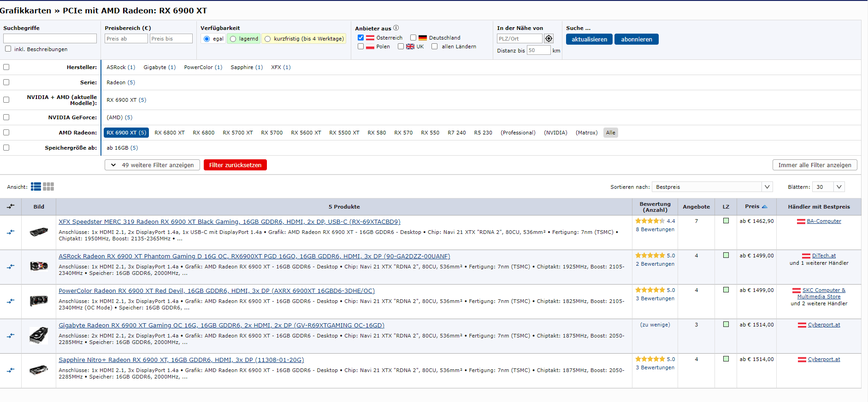Switch to grid view icon
868x402 pixels.
tap(48, 186)
